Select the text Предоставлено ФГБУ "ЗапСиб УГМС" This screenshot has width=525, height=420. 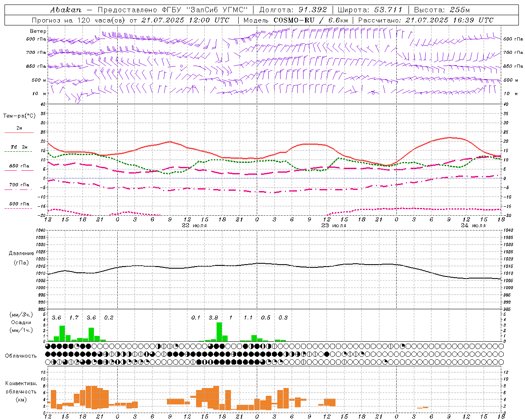click(173, 10)
